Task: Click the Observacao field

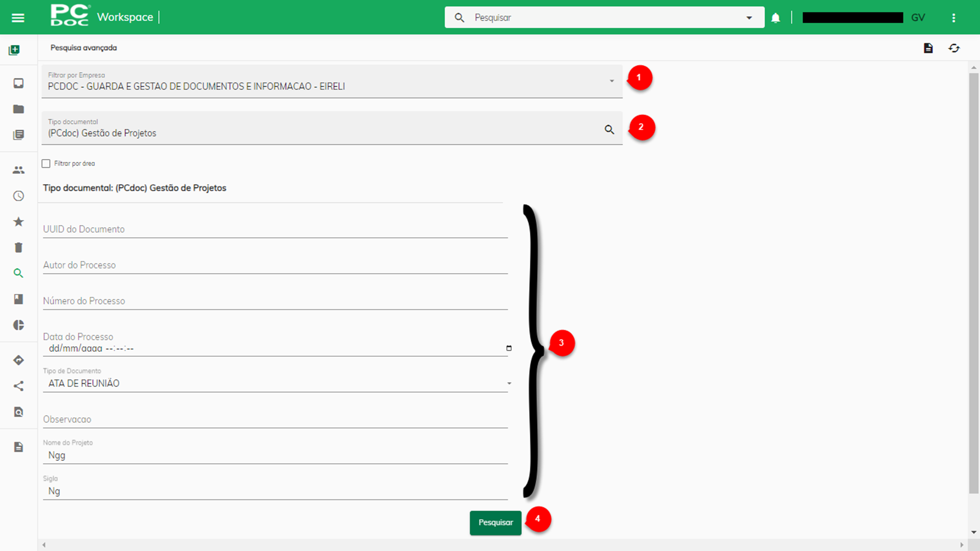Action: click(x=275, y=419)
